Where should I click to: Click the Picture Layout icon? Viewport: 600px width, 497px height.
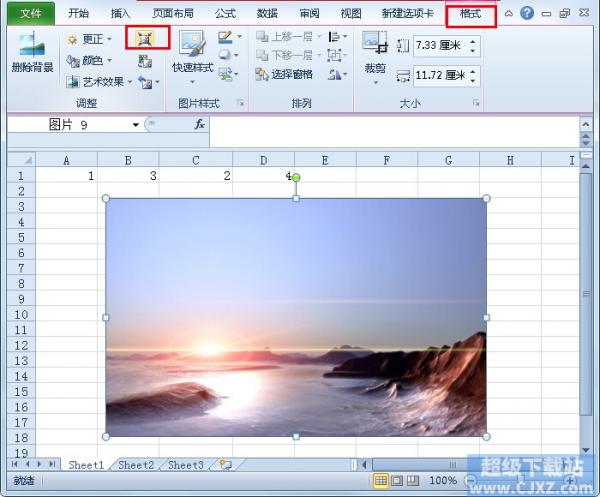coord(225,74)
